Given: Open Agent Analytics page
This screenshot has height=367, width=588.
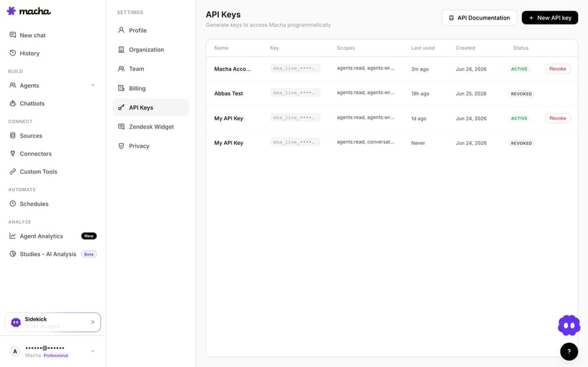Looking at the screenshot, I should [x=52, y=236].
